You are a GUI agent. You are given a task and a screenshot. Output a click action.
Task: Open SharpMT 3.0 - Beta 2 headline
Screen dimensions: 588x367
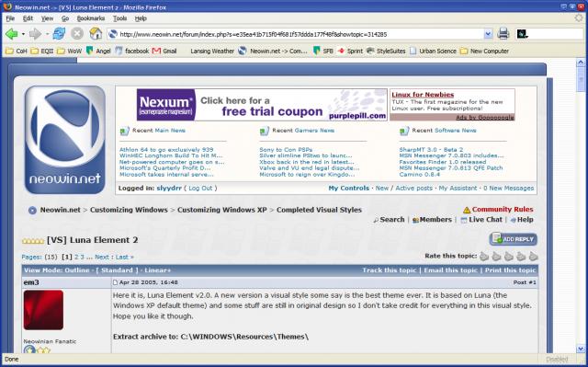click(431, 149)
